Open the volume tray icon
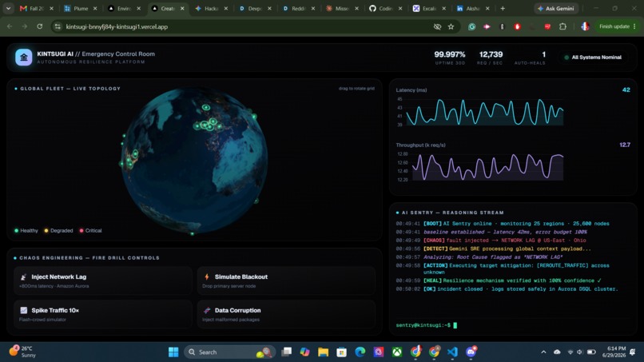Image resolution: width=644 pixels, height=362 pixels. coord(580,352)
